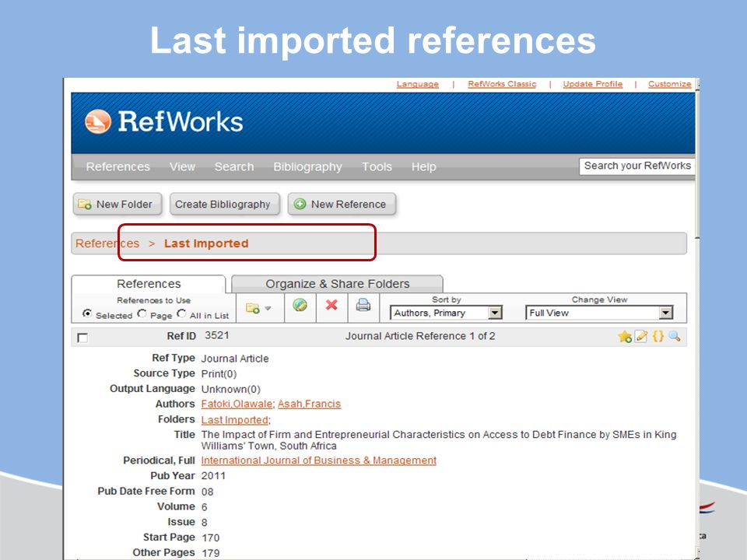Click the New Folder button
This screenshot has height=560, width=747.
[117, 205]
